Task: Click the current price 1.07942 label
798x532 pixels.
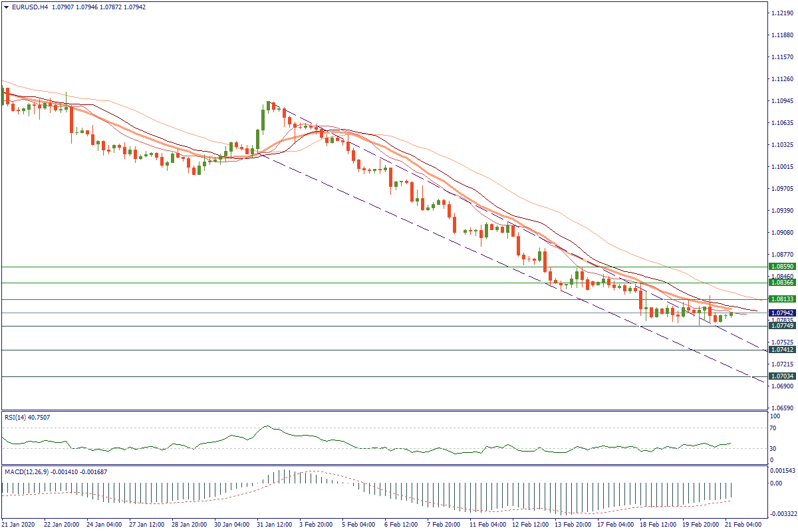Action: coord(782,313)
